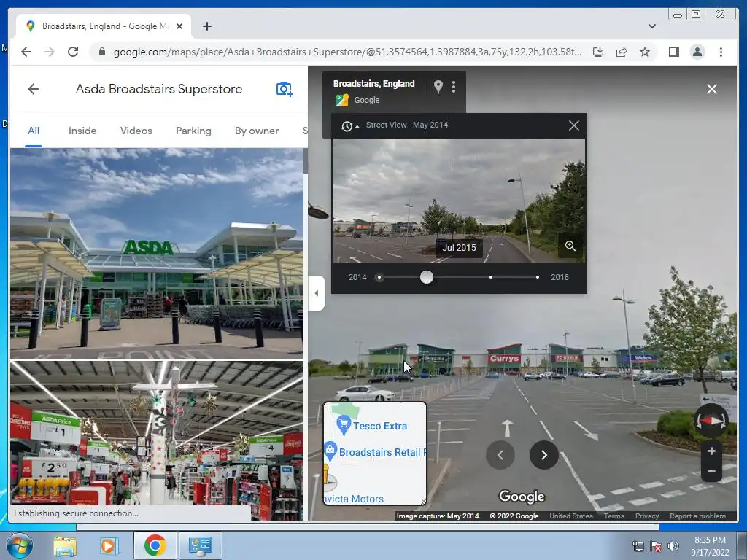Click the United States footer link
Viewport: 747px width, 560px height.
(571, 516)
